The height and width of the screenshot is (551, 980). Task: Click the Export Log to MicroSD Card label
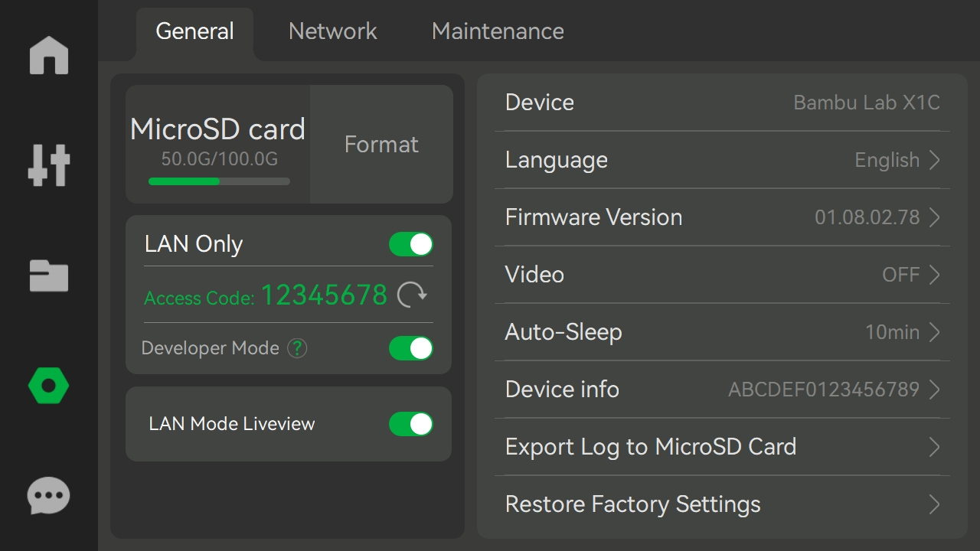(x=651, y=447)
